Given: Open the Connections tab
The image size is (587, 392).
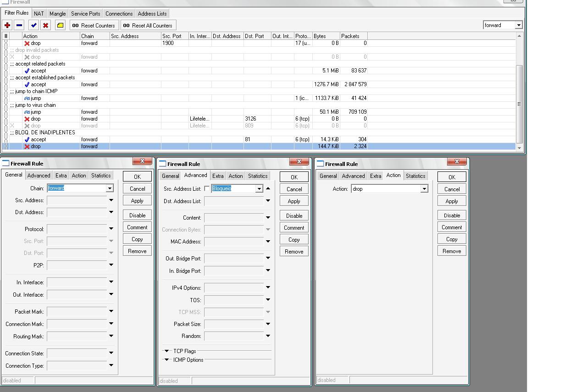Looking at the screenshot, I should pos(119,14).
